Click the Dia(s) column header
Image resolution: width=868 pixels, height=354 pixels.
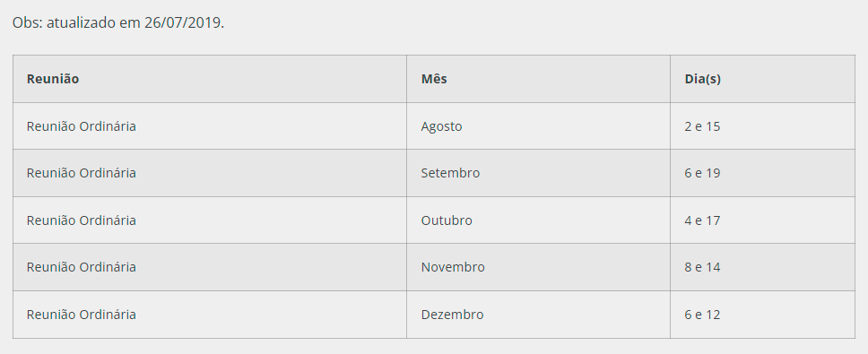(762, 79)
